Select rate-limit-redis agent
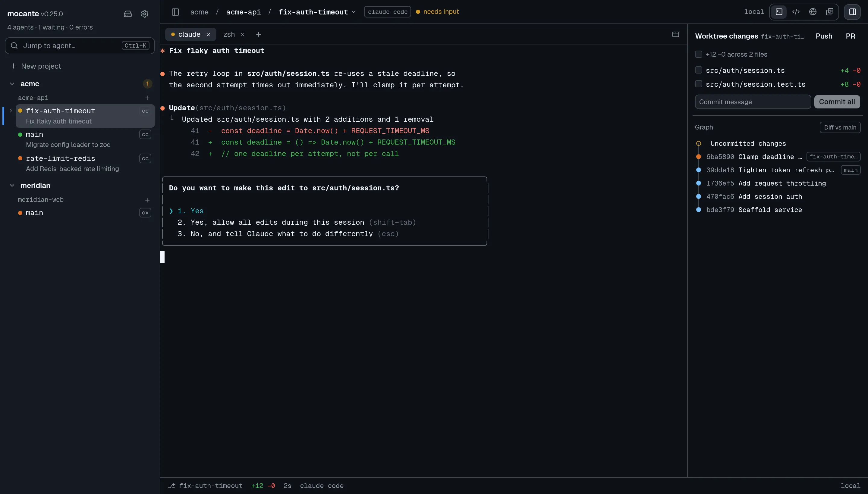The width and height of the screenshot is (868, 494). pos(85,163)
